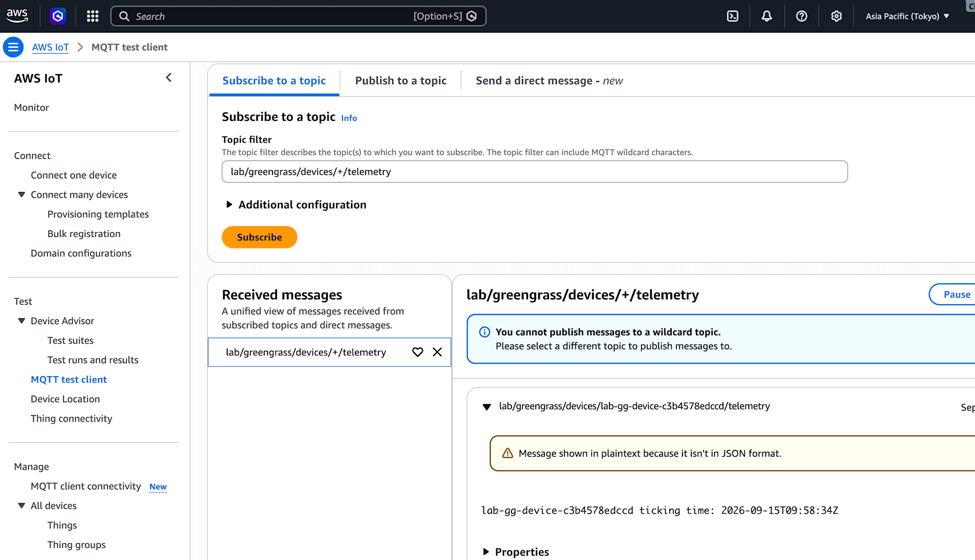Open the Amazon Q assistant icon

pos(58,16)
